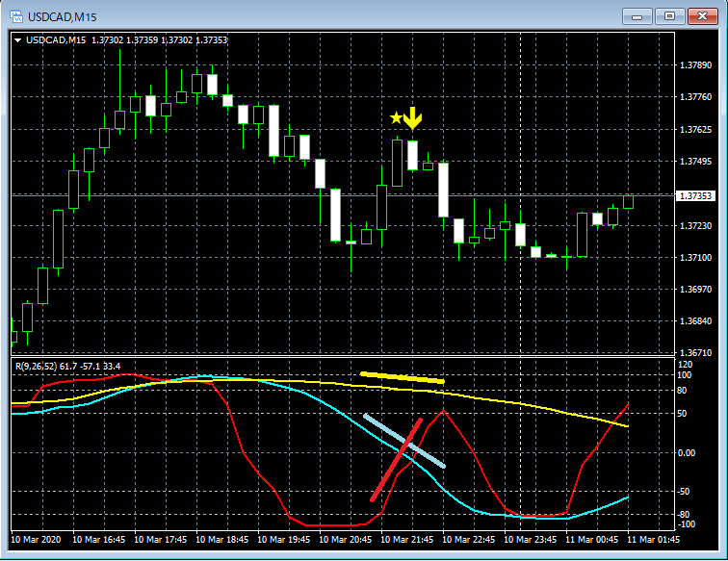Viewport: 728px width, 561px height.
Task: Select the thick yellow trend line in indicator
Action: (x=403, y=378)
